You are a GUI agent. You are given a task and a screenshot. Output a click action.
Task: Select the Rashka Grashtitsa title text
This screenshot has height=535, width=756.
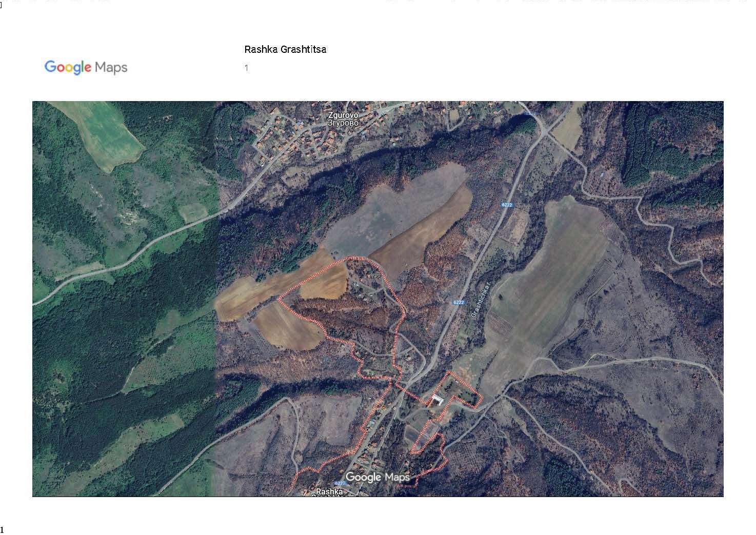(x=285, y=50)
